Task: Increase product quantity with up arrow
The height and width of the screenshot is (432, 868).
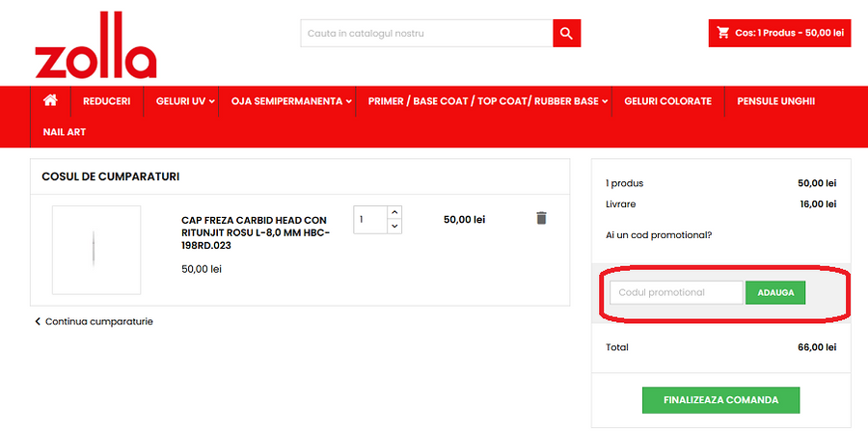Action: click(394, 212)
